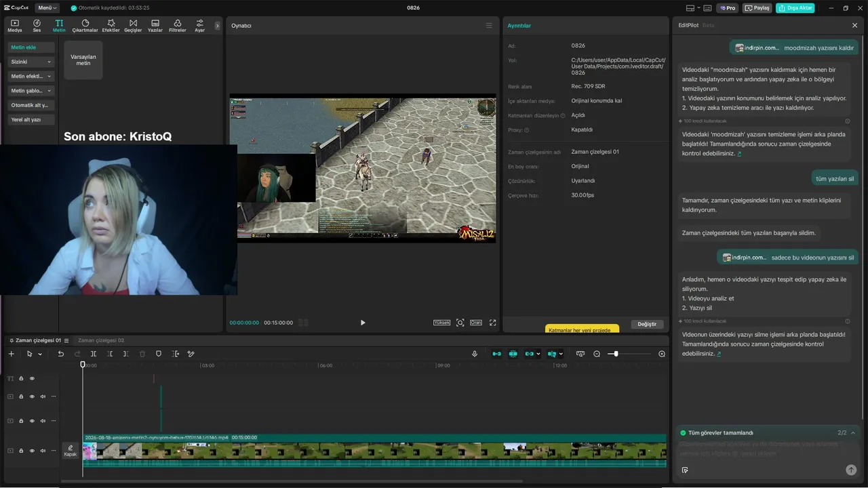Click the Kapak cover button

(71, 451)
